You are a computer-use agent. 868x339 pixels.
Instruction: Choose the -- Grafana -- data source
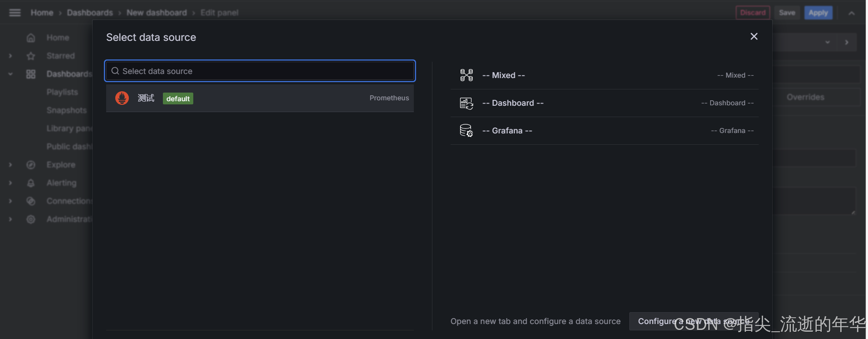click(604, 131)
